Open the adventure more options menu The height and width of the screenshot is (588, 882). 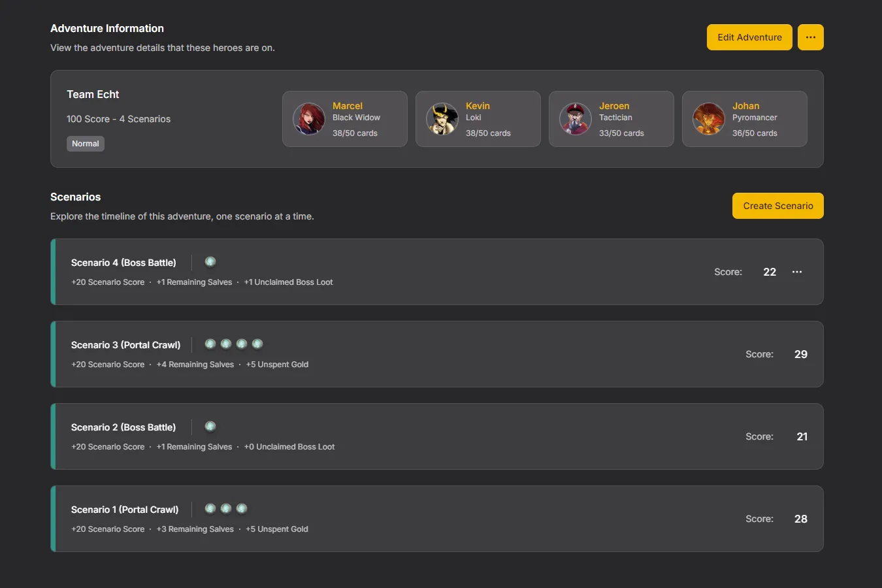pos(810,37)
